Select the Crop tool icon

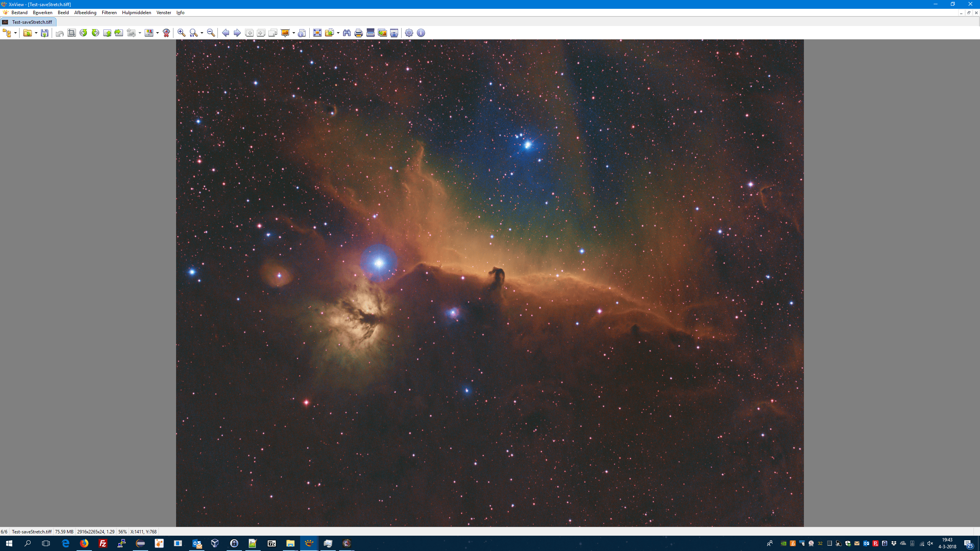pos(72,33)
